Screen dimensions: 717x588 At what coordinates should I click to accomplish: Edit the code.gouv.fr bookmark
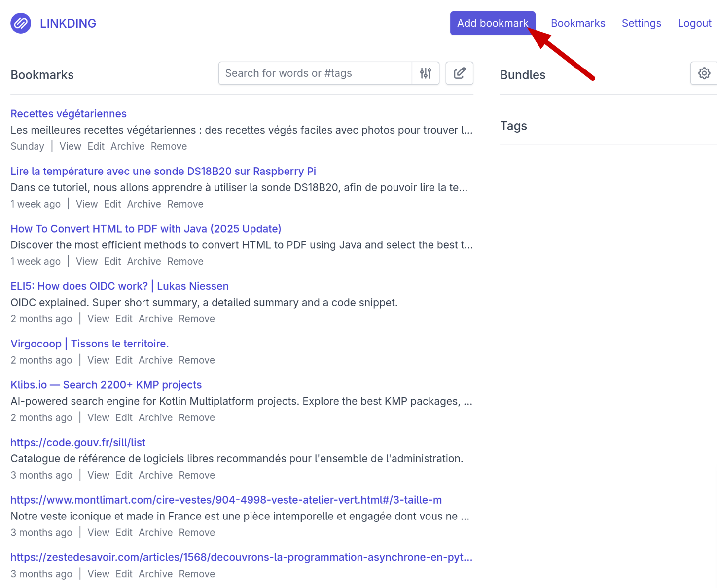click(x=124, y=475)
